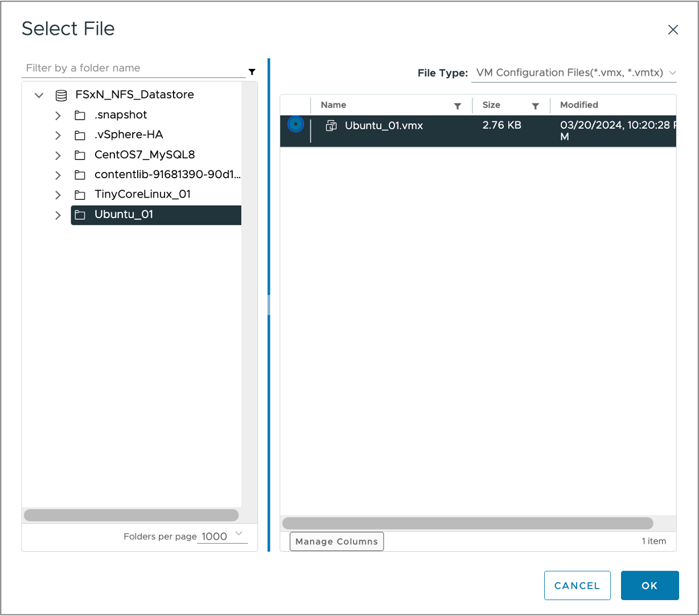This screenshot has height=616, width=699.
Task: Select the Ubuntu_01 folder label
Action: click(x=124, y=215)
